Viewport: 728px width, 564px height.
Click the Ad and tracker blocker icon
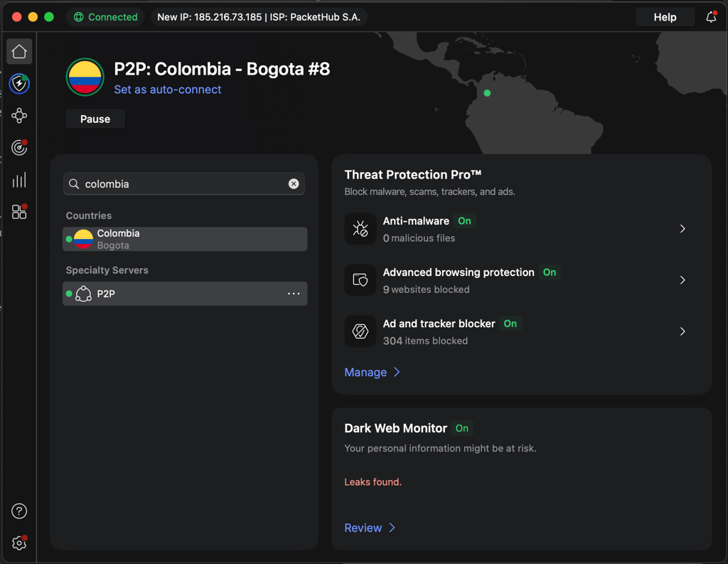point(360,331)
